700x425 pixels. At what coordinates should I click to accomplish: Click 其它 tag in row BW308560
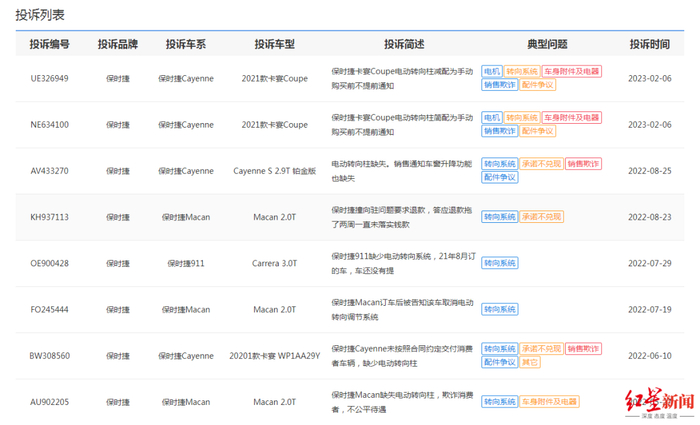tap(530, 362)
